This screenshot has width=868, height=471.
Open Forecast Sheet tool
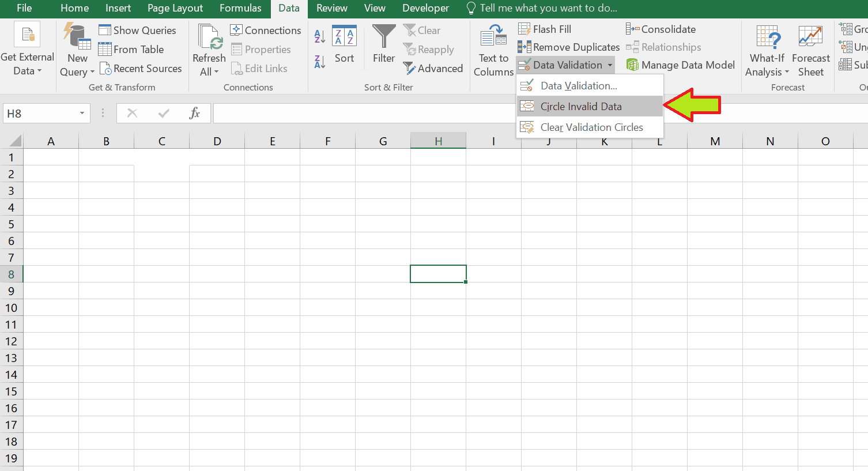click(810, 37)
